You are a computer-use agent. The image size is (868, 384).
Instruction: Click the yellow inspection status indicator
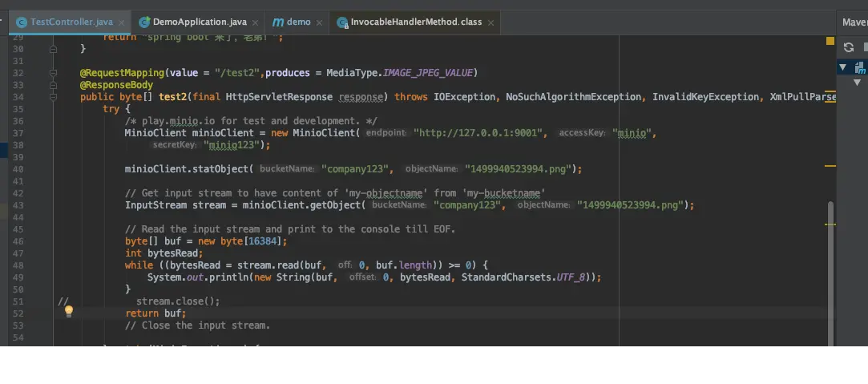coord(830,40)
